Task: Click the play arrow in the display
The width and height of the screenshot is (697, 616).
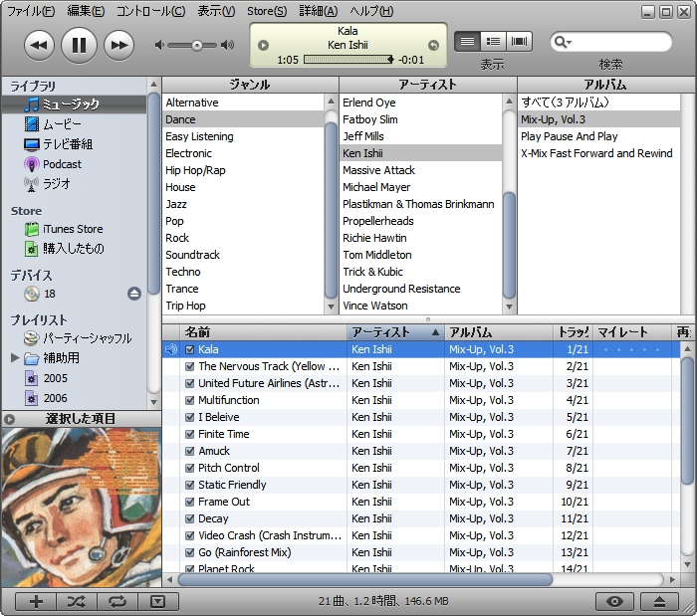Action: (263, 45)
